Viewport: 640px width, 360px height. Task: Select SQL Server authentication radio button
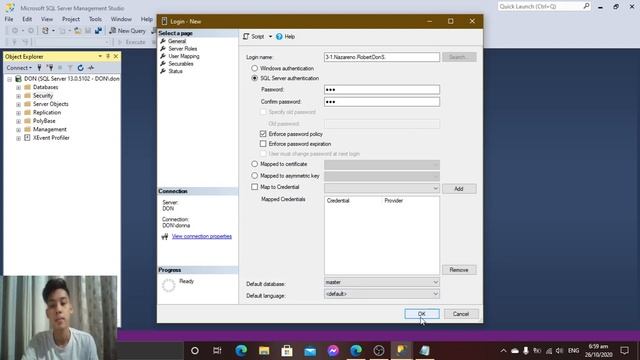pos(254,78)
